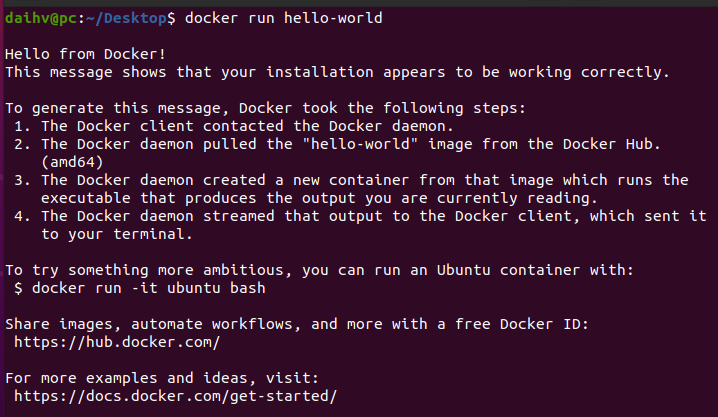Click the hub.docker.com URL
Image resolution: width=718 pixels, height=417 pixels.
tap(117, 342)
